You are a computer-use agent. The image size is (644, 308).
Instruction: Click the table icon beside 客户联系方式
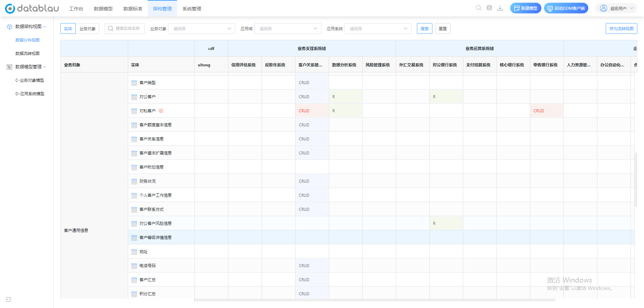point(134,209)
